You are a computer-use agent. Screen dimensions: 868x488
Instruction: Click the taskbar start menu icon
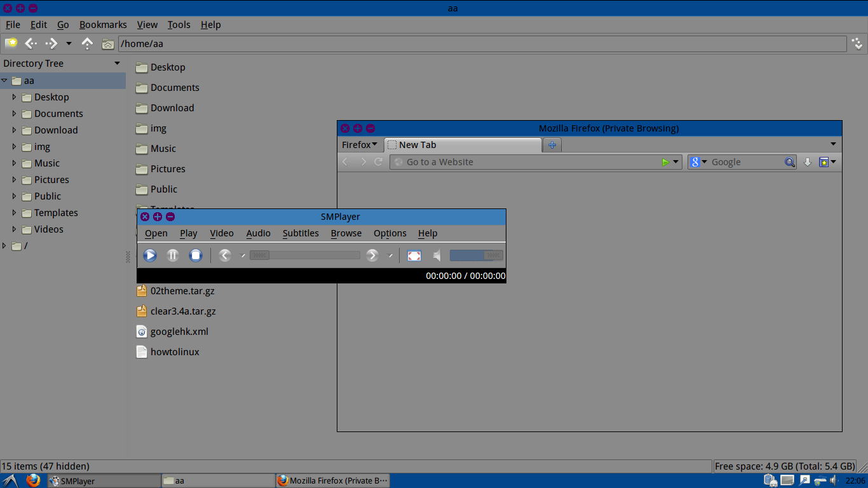point(10,480)
